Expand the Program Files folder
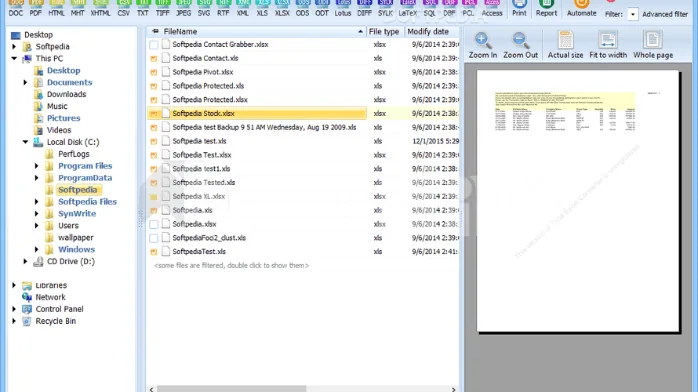The width and height of the screenshot is (698, 392). point(37,166)
